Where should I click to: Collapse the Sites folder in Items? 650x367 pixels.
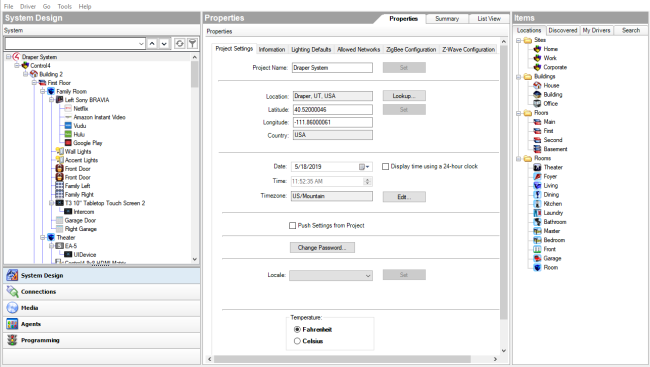(x=519, y=40)
